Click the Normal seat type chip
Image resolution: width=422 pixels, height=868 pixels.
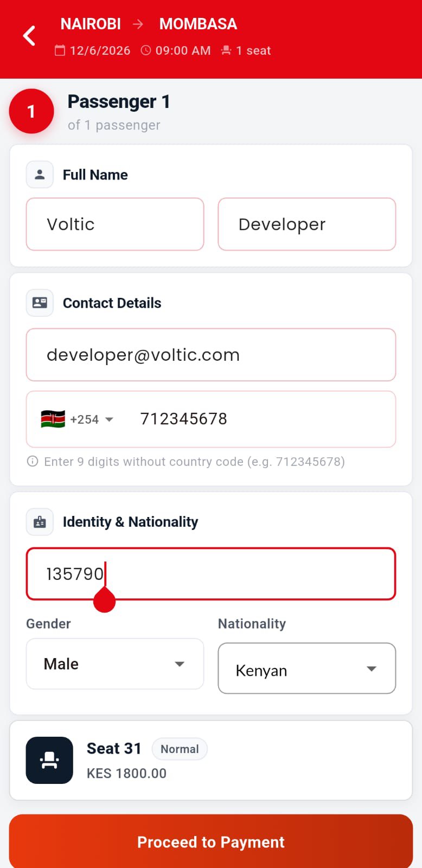pyautogui.click(x=180, y=749)
